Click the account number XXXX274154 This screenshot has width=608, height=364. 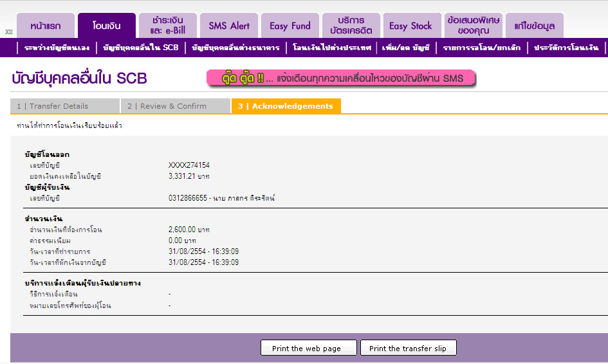[189, 165]
